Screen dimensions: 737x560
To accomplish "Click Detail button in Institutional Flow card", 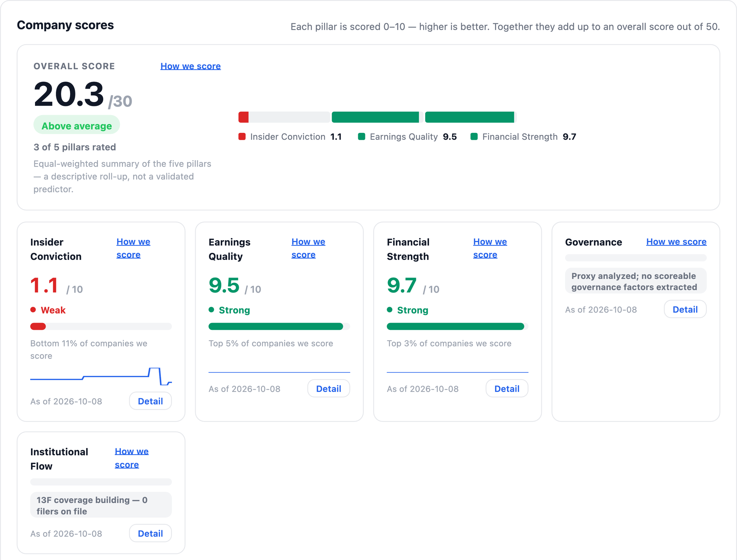I will point(150,533).
